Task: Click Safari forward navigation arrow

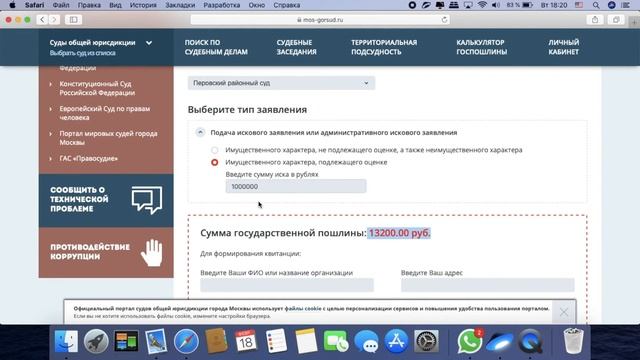Action: click(x=54, y=20)
